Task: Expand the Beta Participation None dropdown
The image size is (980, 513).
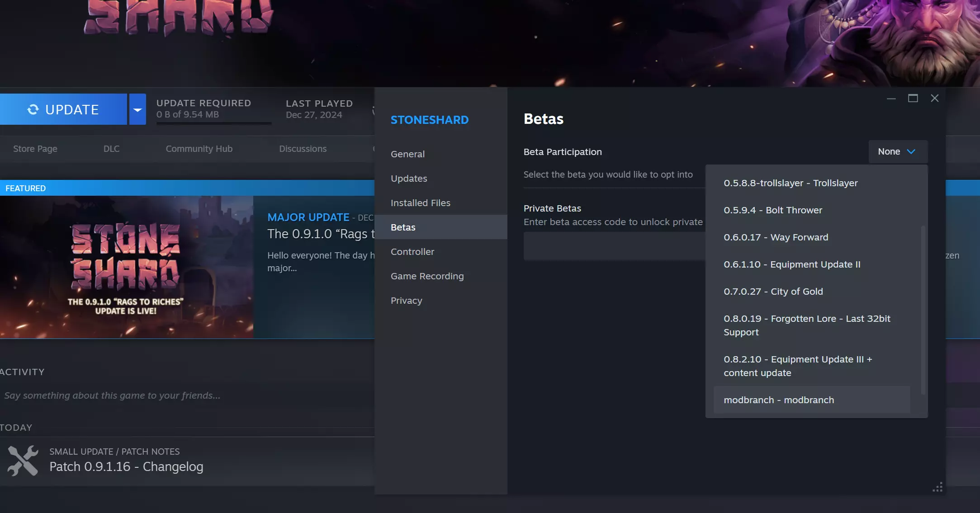Action: 897,152
